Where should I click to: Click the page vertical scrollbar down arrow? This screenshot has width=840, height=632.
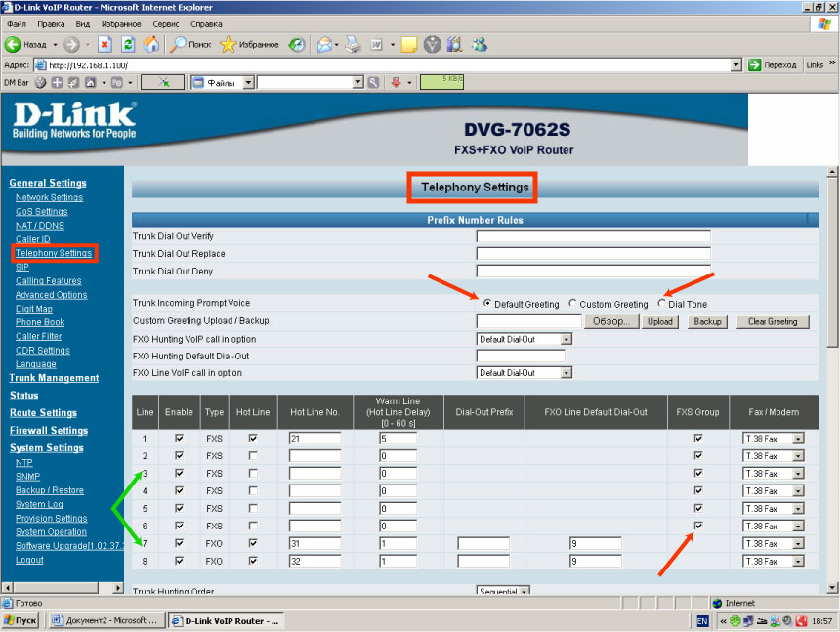tap(832, 586)
